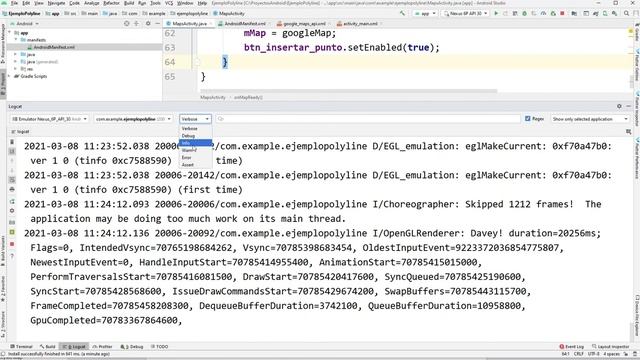The image size is (640, 360).
Task: Collapse the app node in project tree
Action: click(10, 33)
